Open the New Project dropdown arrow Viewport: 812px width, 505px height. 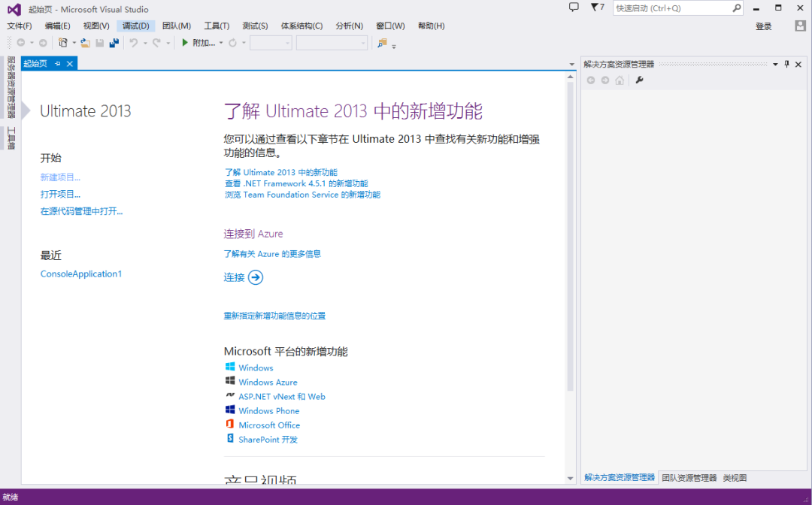tap(74, 43)
